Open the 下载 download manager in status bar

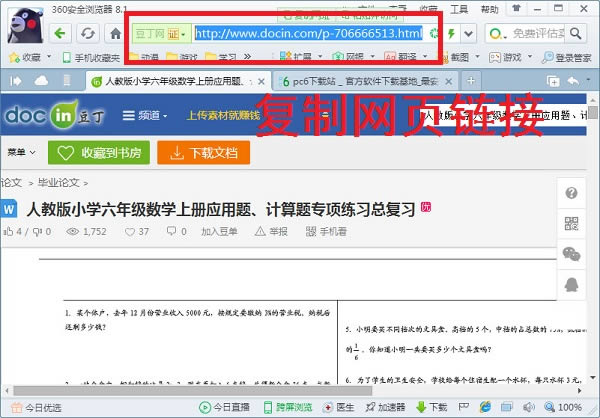coord(431,408)
